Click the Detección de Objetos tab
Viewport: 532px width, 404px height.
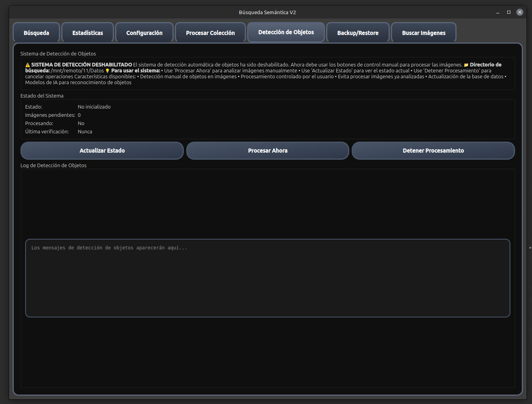tap(286, 32)
